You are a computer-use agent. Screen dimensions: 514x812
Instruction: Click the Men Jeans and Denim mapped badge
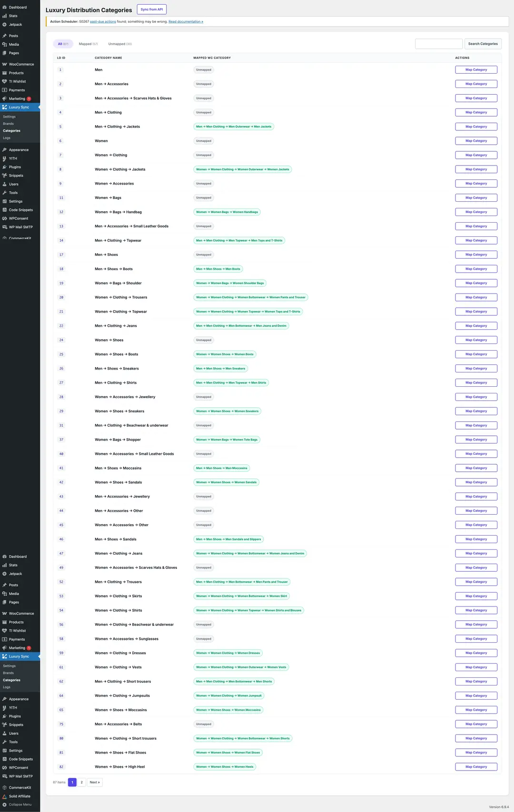[x=241, y=326]
